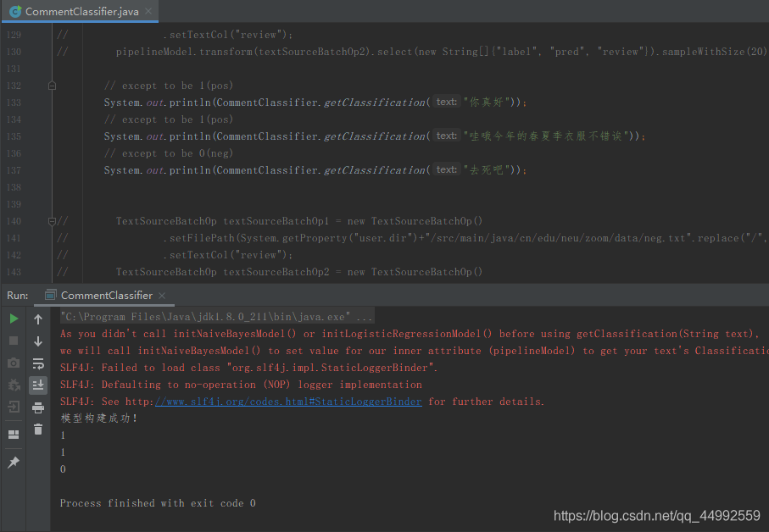Click the console output value 0
The height and width of the screenshot is (532, 769).
[x=63, y=469]
